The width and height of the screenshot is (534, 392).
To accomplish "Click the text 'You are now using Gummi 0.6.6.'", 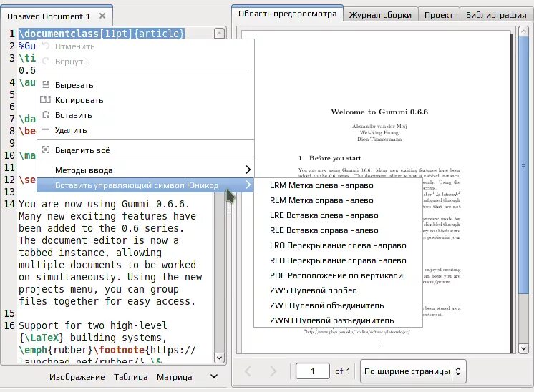I will tap(104, 204).
